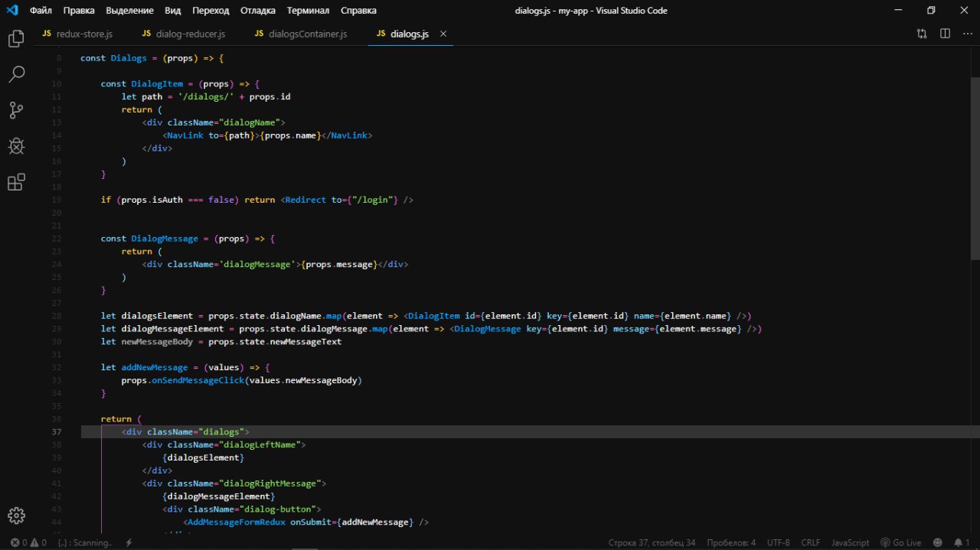Open errors and warnings problems indicator

click(28, 542)
